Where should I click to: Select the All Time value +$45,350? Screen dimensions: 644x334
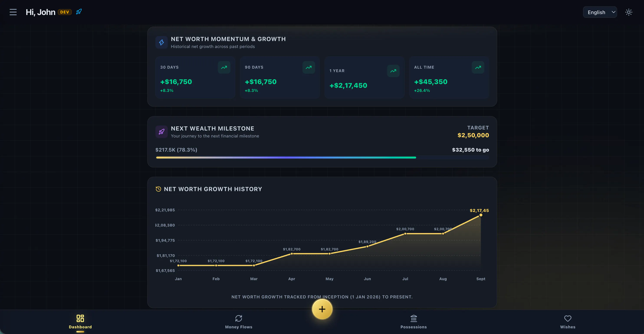click(x=430, y=82)
